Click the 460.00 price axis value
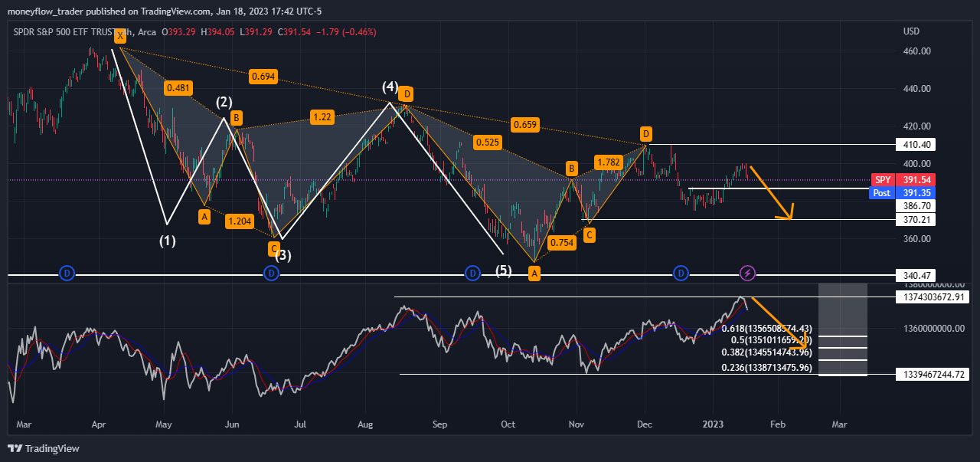 pos(916,51)
